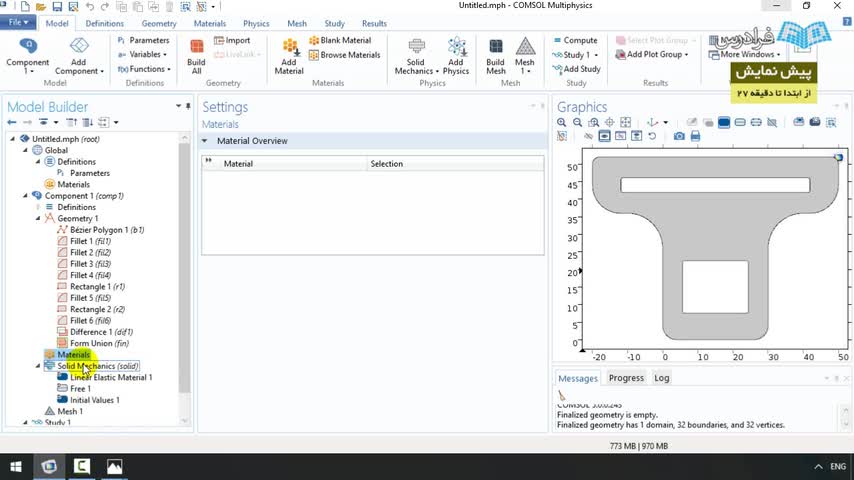Click the Add Study button
The image size is (854, 480).
click(x=576, y=69)
